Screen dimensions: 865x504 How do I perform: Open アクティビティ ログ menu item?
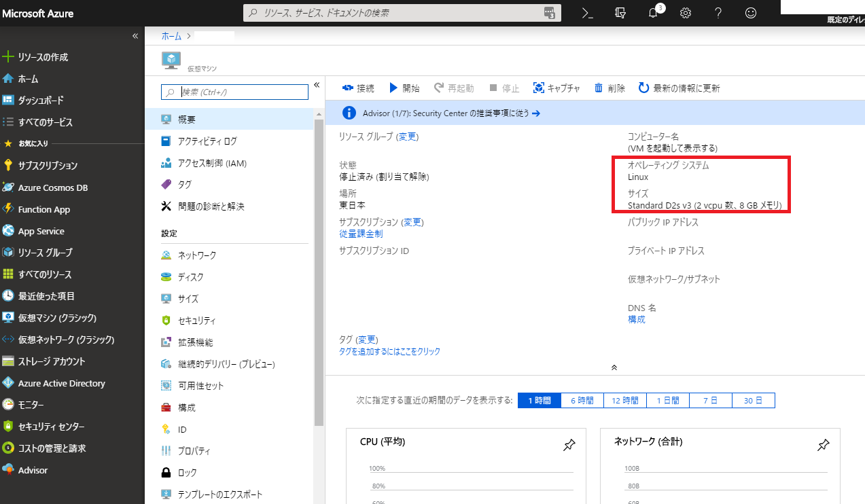(x=230, y=141)
